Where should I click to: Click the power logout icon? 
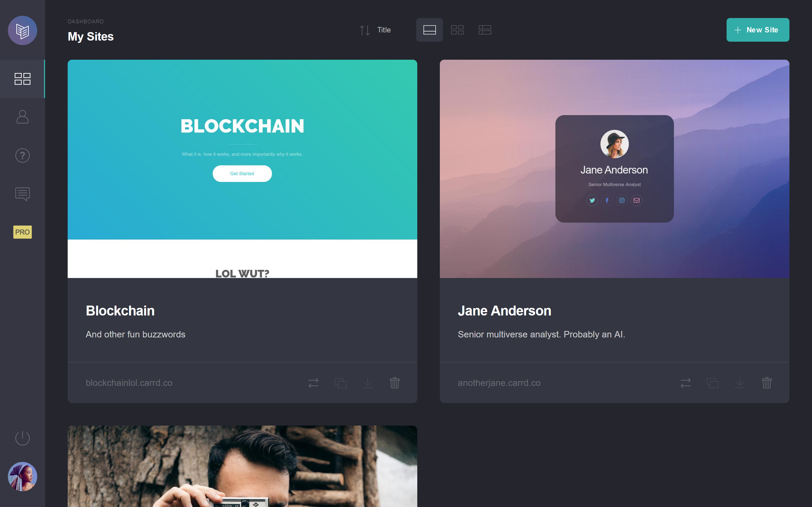(x=23, y=438)
